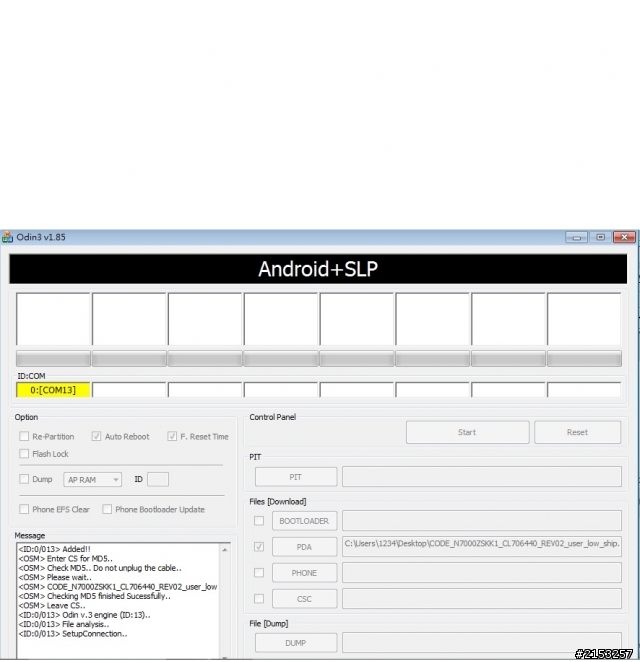The width and height of the screenshot is (640, 662).
Task: Click the PIT file button
Action: click(x=296, y=477)
